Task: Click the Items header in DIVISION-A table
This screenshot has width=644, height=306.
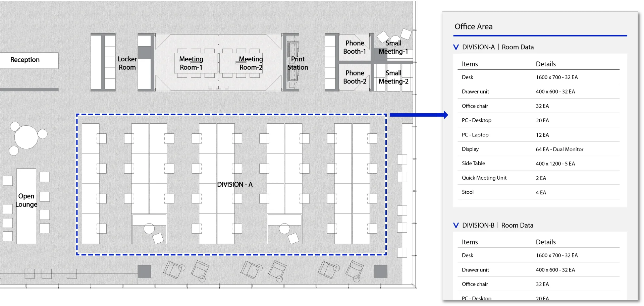Action: (x=470, y=64)
